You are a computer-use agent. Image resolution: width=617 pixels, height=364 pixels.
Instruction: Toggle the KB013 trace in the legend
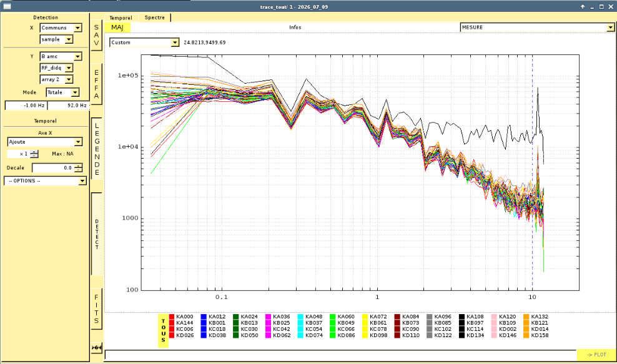[x=245, y=323]
